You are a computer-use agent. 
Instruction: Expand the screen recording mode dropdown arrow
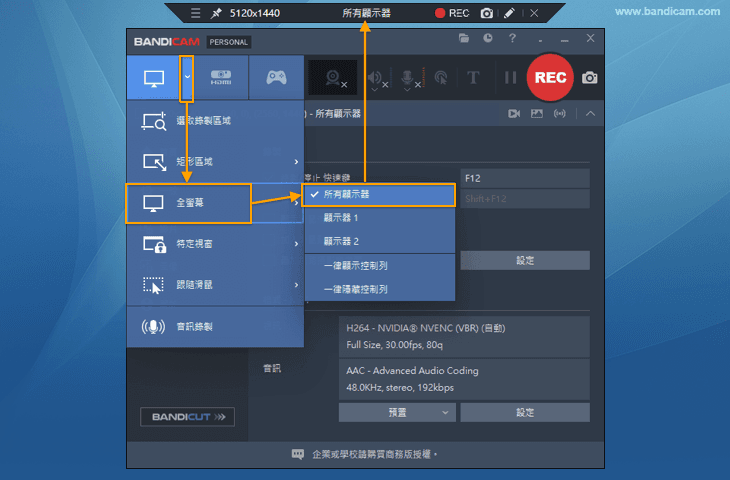[187, 78]
